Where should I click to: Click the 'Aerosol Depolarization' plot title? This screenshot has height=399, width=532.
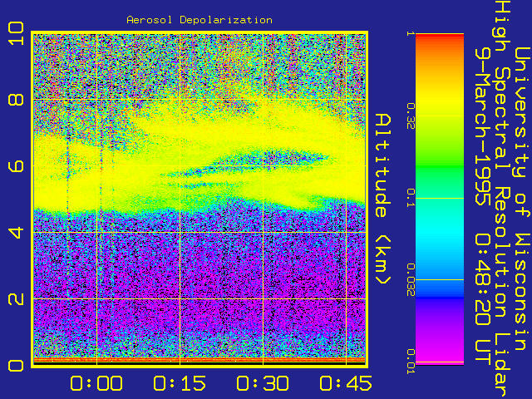(199, 20)
